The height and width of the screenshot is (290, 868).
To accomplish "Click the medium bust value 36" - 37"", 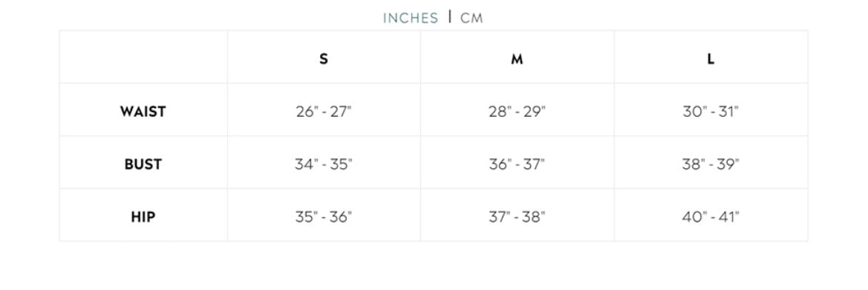I will click(517, 164).
